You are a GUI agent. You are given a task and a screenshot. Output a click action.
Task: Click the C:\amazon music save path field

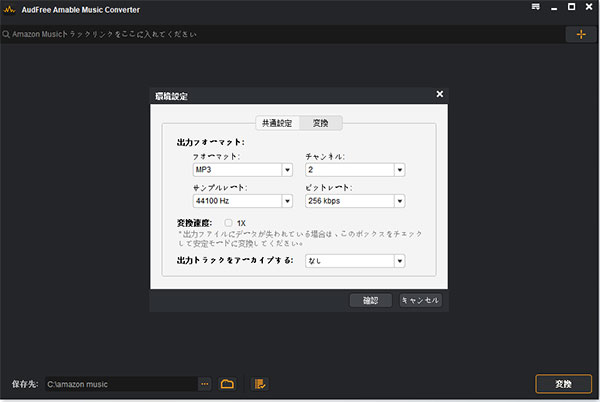coord(121,384)
